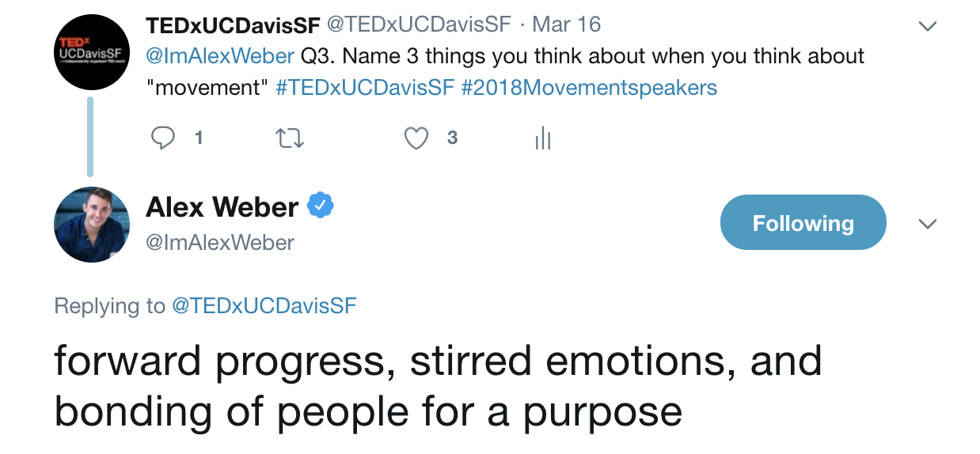Open the #2018Movementspeakers hashtag
Viewport: 980px width, 454px height.
coord(589,87)
